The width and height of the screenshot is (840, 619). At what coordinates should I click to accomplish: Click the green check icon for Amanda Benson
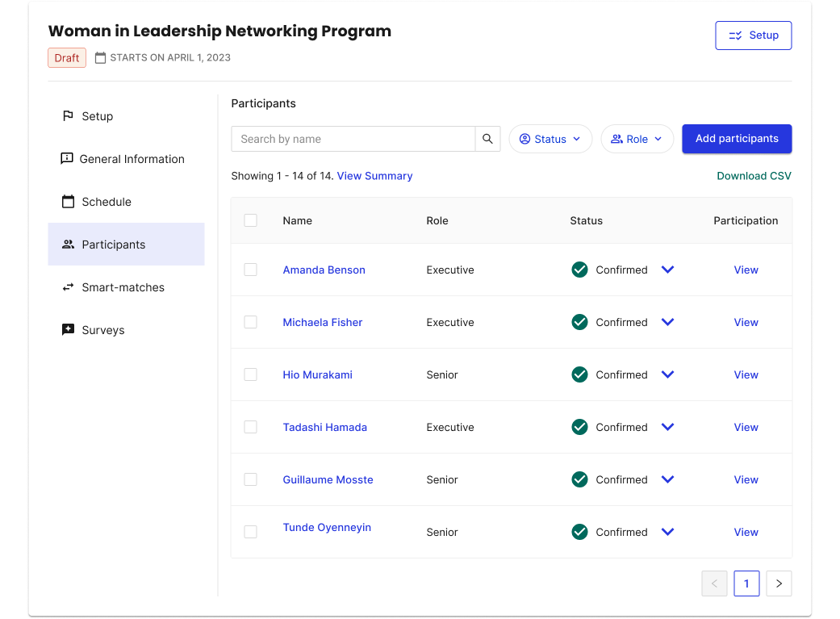click(x=579, y=270)
